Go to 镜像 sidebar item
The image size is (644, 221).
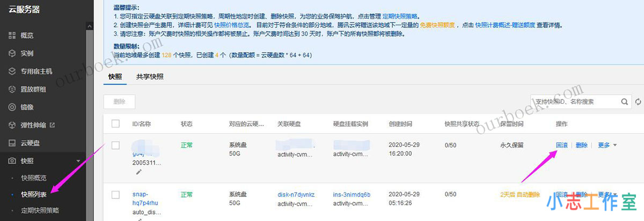point(27,107)
